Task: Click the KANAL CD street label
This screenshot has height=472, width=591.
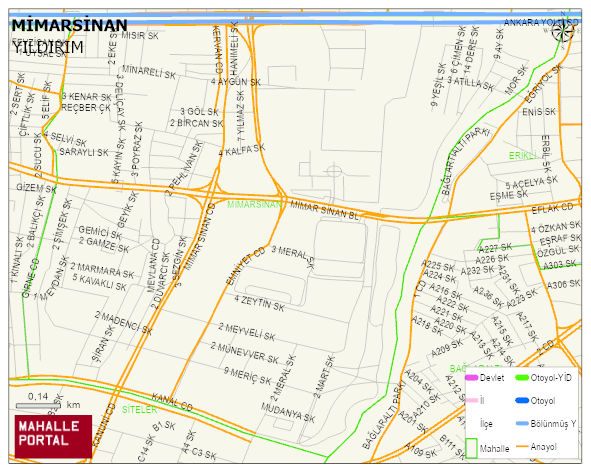Action: (172, 402)
